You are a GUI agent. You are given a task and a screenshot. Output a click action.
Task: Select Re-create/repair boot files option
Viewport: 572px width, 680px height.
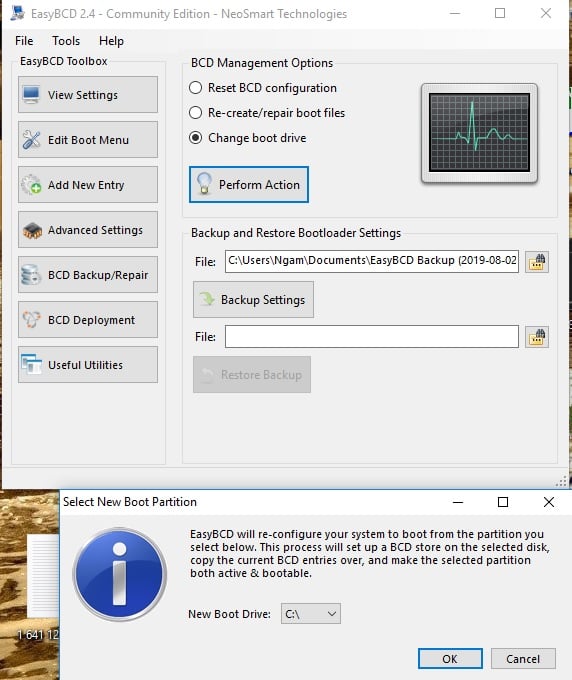point(195,113)
